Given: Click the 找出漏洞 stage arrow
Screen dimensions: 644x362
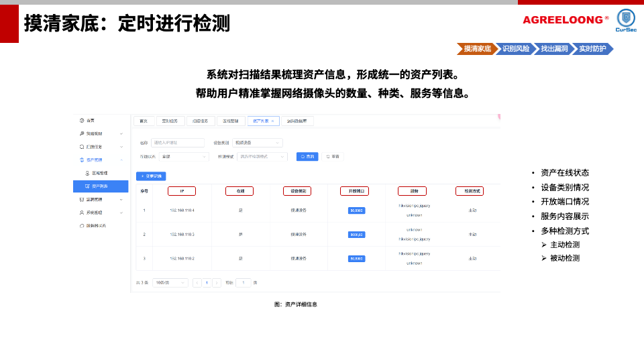Looking at the screenshot, I should [x=553, y=49].
